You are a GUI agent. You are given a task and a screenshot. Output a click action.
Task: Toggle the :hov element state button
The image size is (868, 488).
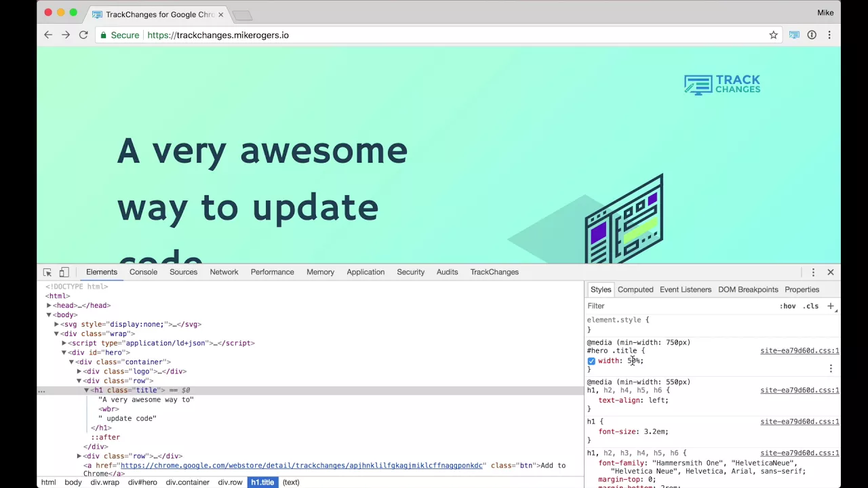tap(787, 306)
